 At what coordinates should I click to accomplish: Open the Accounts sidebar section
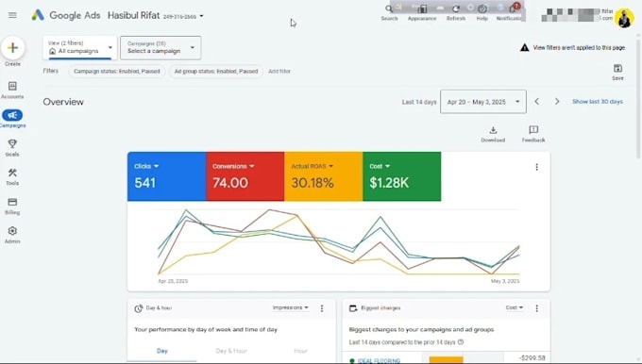(x=12, y=90)
